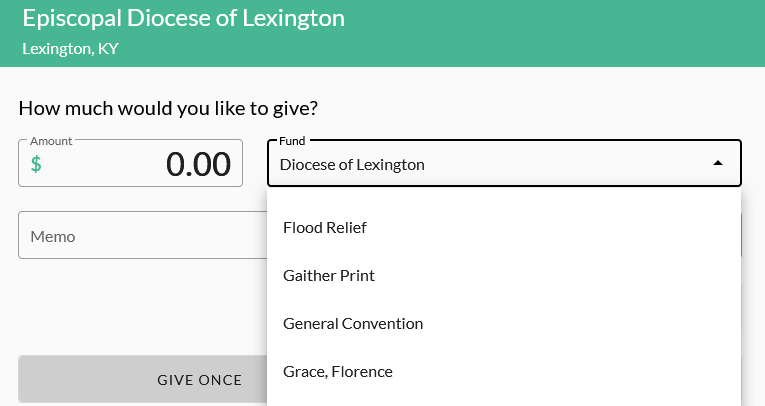
Task: Click blank area right of General Convention option
Action: tap(600, 324)
